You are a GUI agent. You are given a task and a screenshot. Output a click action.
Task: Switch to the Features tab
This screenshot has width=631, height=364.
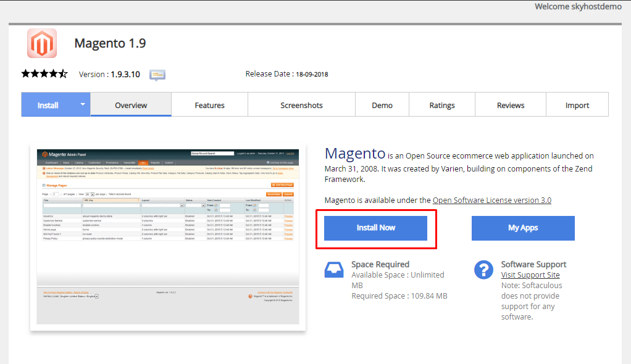[210, 105]
